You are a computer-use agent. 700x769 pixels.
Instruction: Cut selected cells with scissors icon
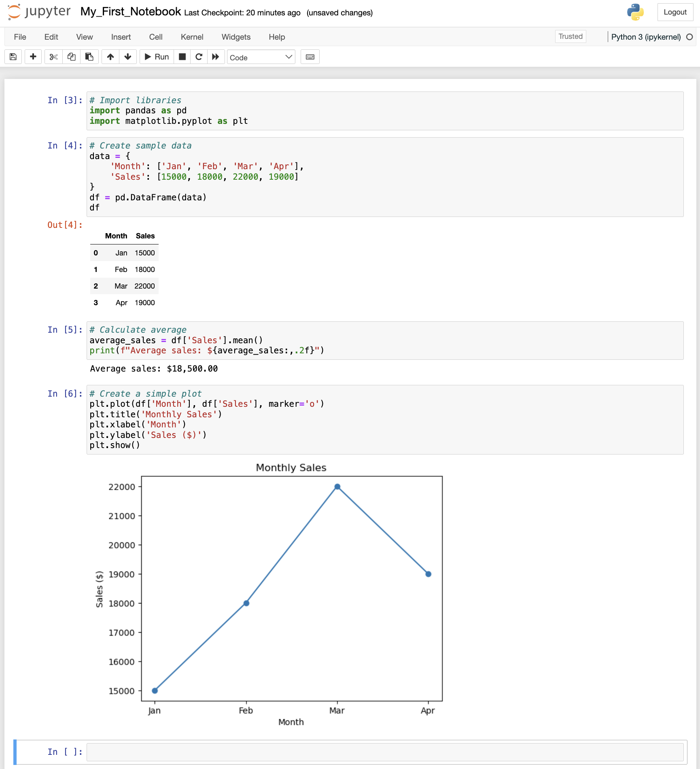(x=53, y=57)
